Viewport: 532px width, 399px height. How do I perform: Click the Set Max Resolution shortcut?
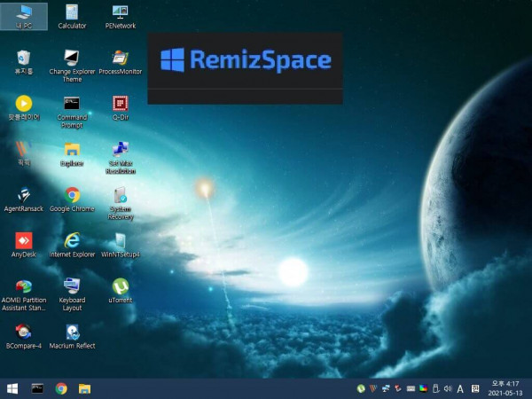tap(120, 158)
